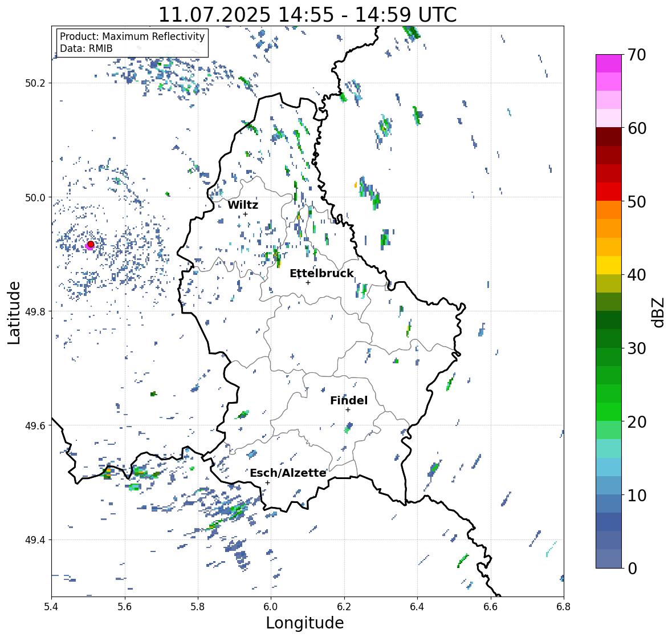This screenshot has width=672, height=637.
Task: Click the Longitude axis label
Action: coord(305,623)
